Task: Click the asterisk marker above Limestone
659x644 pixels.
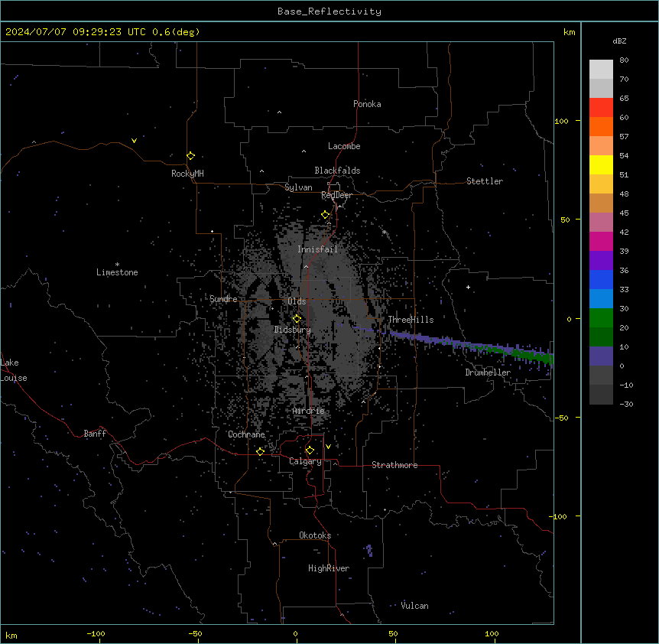Action: pyautogui.click(x=117, y=265)
